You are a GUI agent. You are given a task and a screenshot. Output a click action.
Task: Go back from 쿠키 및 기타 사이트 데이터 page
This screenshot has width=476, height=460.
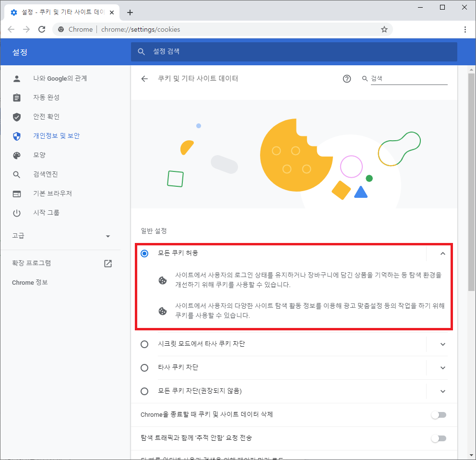pos(144,79)
